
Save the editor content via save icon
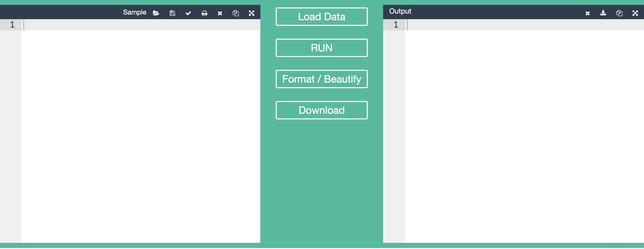coord(172,13)
